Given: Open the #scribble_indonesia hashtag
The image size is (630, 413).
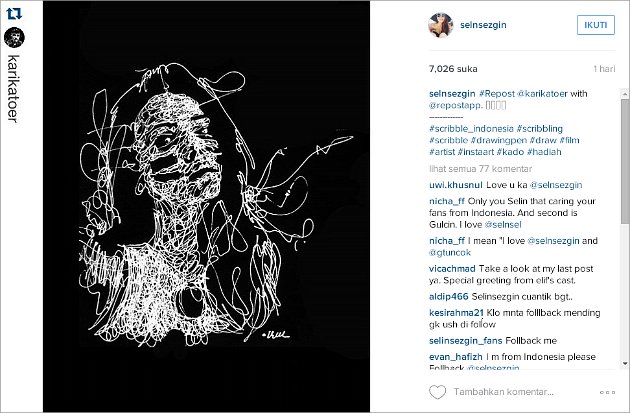Looking at the screenshot, I should pyautogui.click(x=471, y=129).
